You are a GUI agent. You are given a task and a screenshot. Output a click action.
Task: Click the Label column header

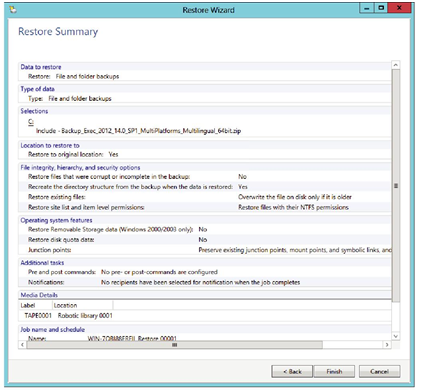(36, 305)
